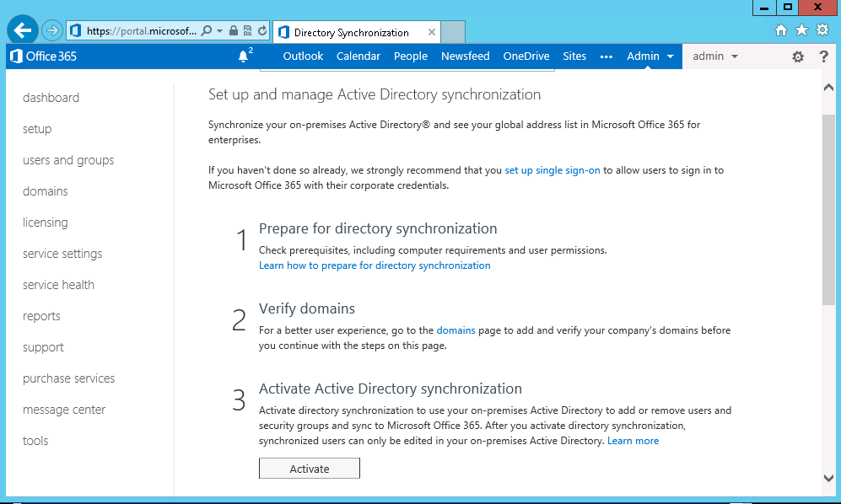Refresh the page using reload icon

[x=261, y=30]
